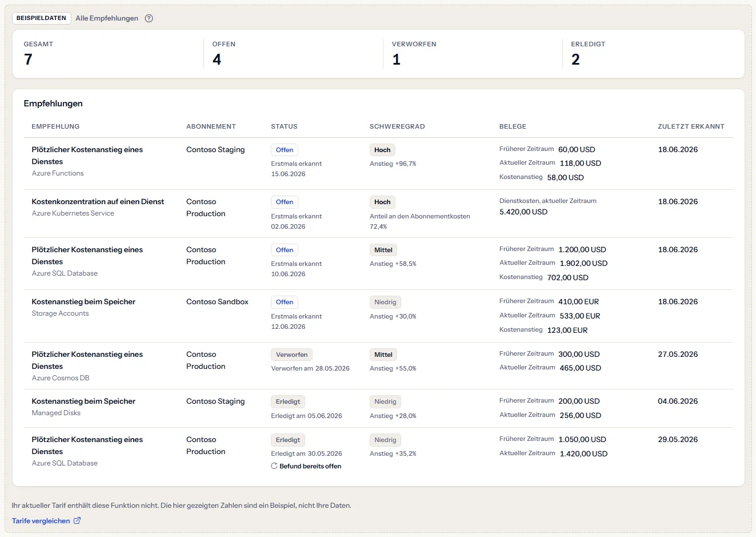Click the Offen badge dated 12.06.2026

(285, 302)
